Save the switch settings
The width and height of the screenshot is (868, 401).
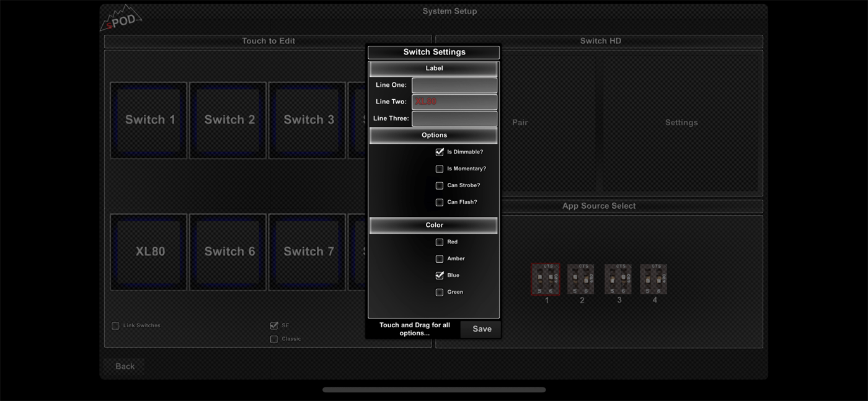click(480, 328)
